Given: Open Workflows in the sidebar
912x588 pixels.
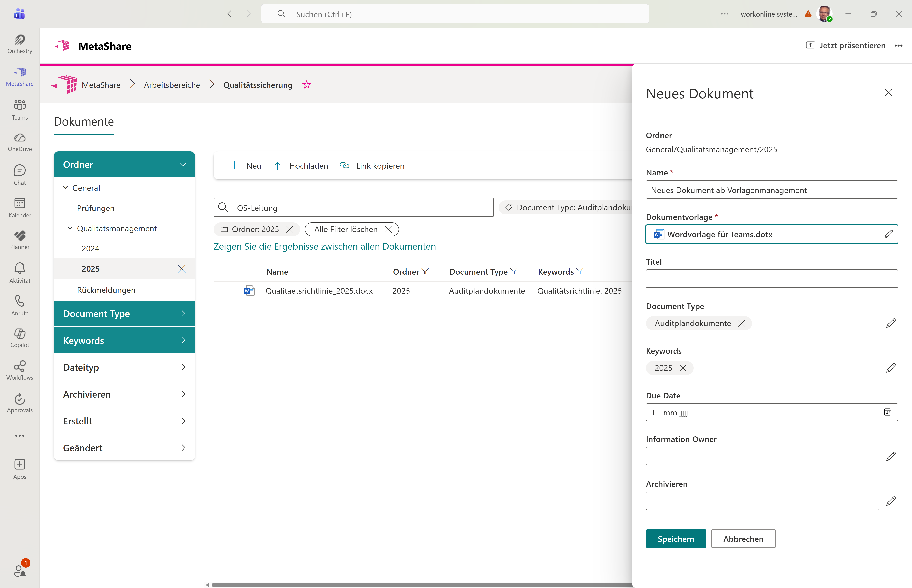Looking at the screenshot, I should (19, 370).
